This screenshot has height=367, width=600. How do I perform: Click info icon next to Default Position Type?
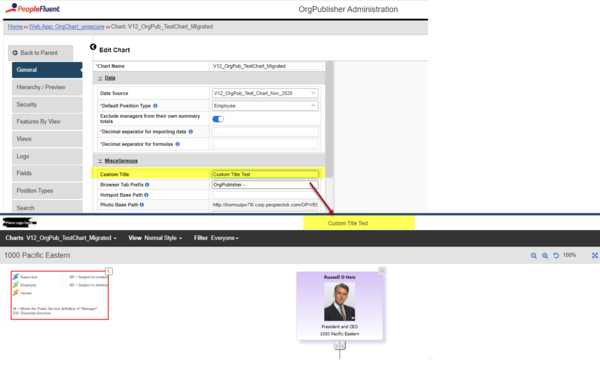155,106
